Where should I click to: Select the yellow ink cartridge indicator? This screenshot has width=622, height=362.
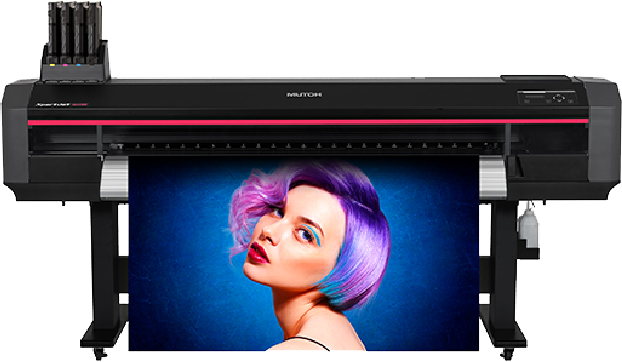[x=52, y=64]
